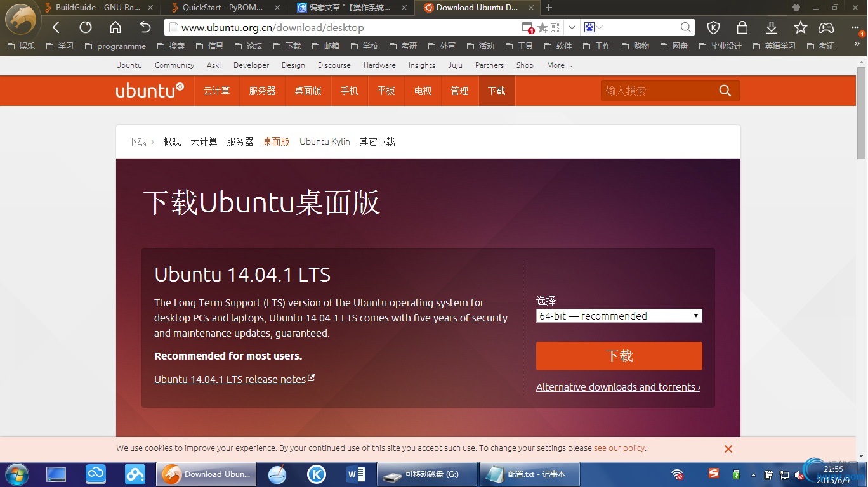This screenshot has width=868, height=487.
Task: Click the Sogou input tray icon
Action: 714,474
